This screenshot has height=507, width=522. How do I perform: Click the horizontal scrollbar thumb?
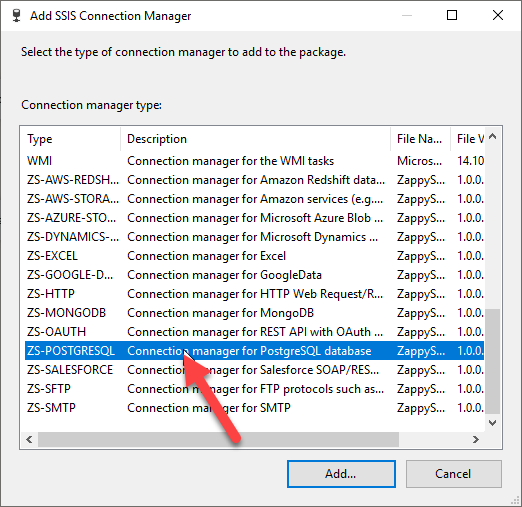point(218,439)
